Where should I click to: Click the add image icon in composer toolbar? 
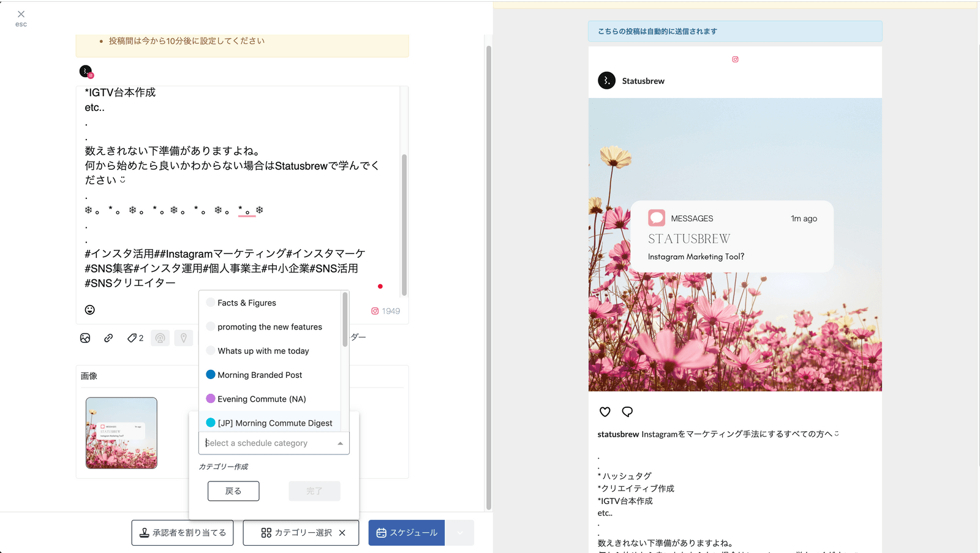85,338
